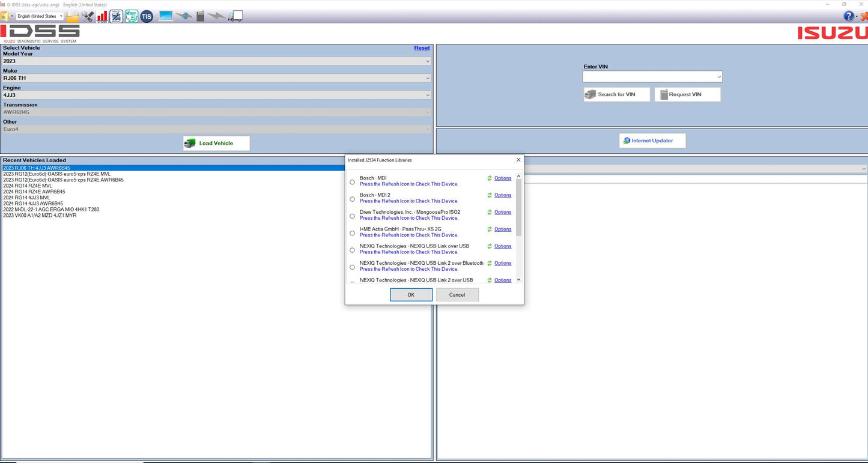Select the wrench and screwdriver tools icon
Image resolution: width=868 pixels, height=463 pixels.
(x=88, y=16)
